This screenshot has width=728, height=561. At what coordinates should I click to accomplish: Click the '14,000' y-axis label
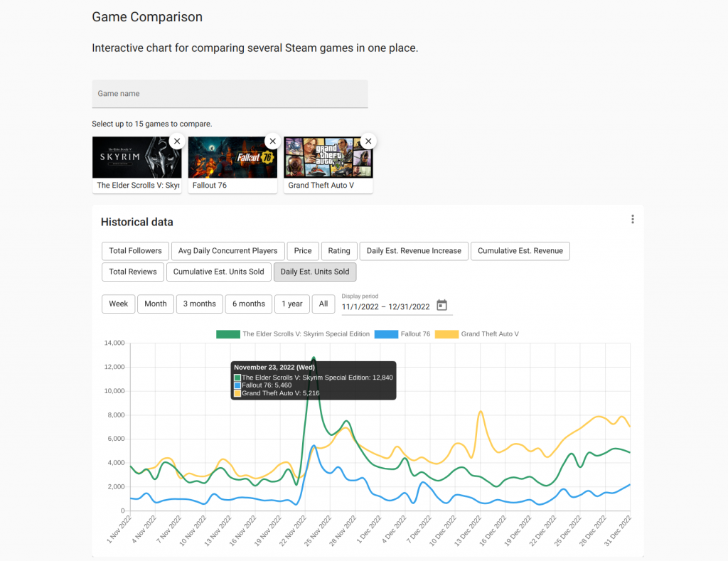pos(114,343)
